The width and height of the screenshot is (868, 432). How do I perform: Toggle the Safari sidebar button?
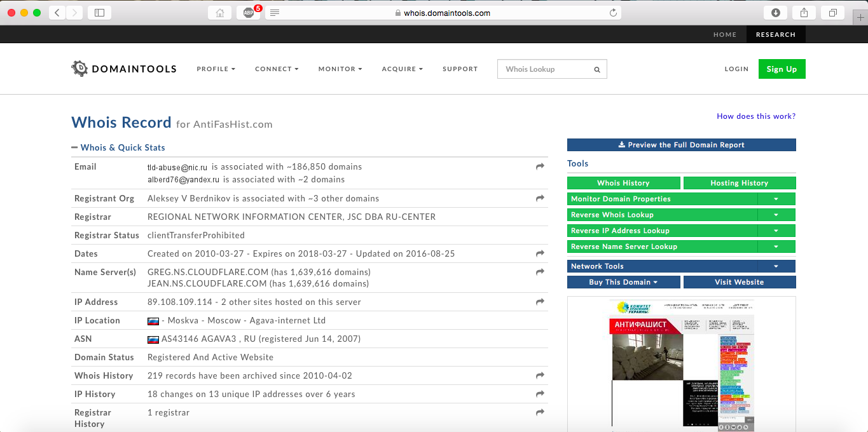tap(99, 13)
